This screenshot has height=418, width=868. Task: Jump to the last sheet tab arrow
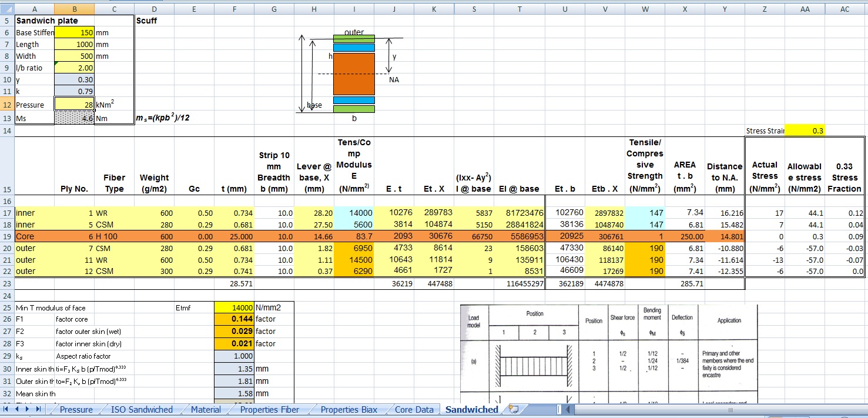point(39,409)
